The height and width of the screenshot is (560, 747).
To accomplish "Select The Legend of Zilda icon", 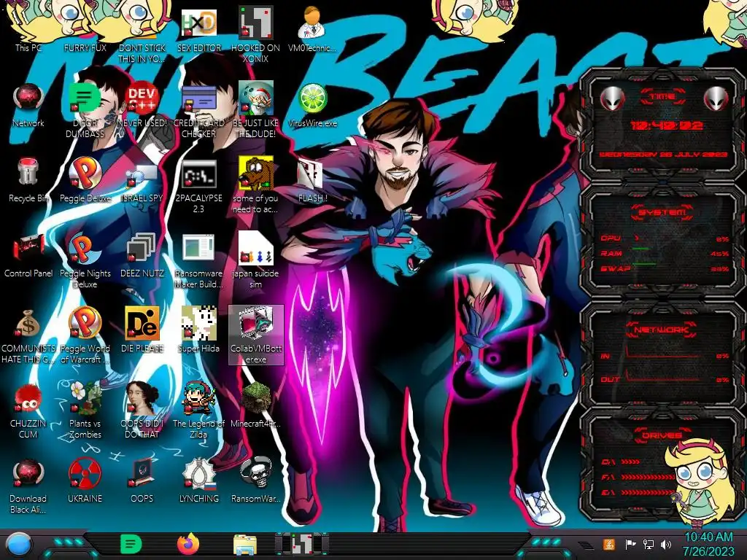I will (x=198, y=411).
